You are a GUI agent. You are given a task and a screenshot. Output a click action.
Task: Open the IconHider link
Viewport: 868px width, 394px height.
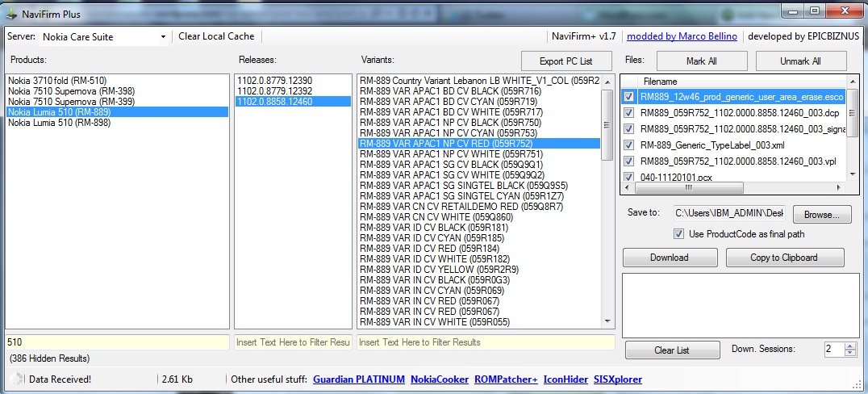565,379
